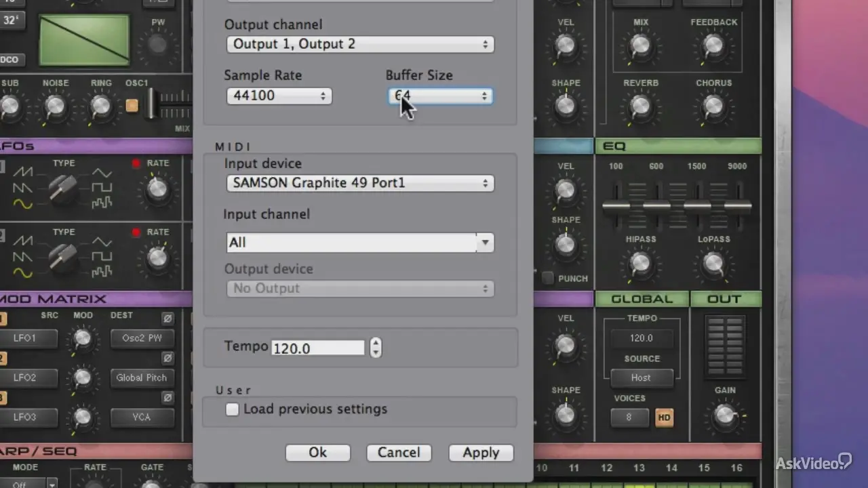Select the rising sawtooth waveform for LFO 2
Image resolution: width=868 pixels, height=488 pixels.
pos(23,241)
